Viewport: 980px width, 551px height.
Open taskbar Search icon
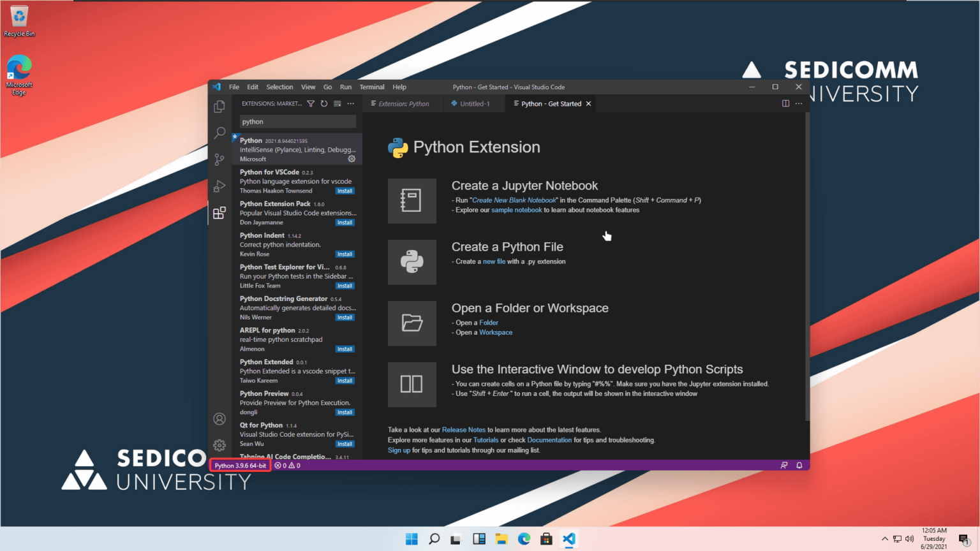(434, 539)
